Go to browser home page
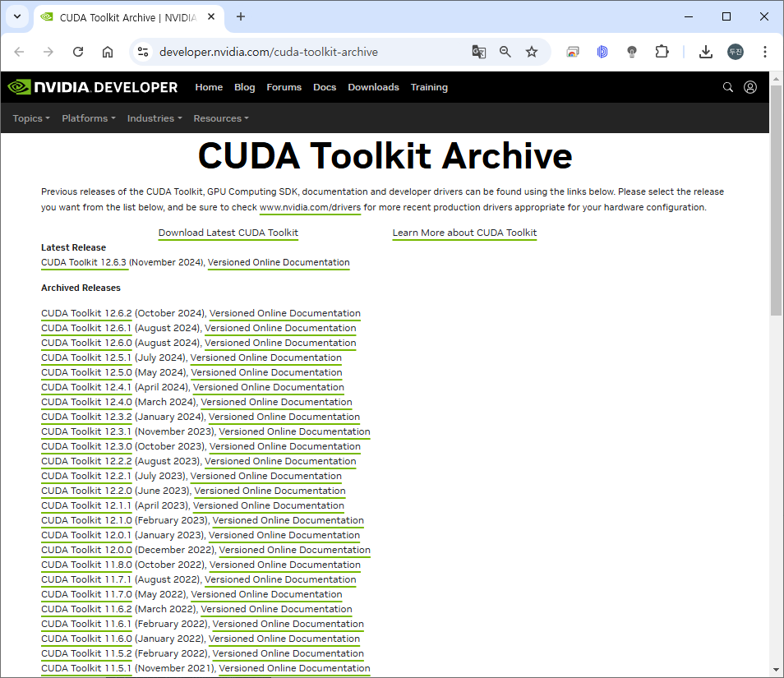The width and height of the screenshot is (784, 678). (108, 52)
